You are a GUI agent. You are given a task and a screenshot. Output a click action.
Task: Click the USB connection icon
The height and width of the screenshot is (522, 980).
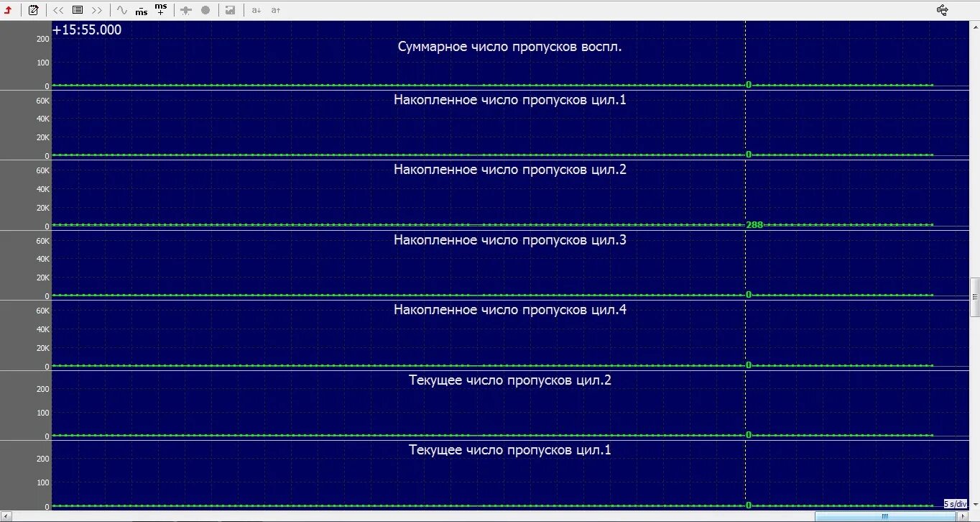click(943, 10)
